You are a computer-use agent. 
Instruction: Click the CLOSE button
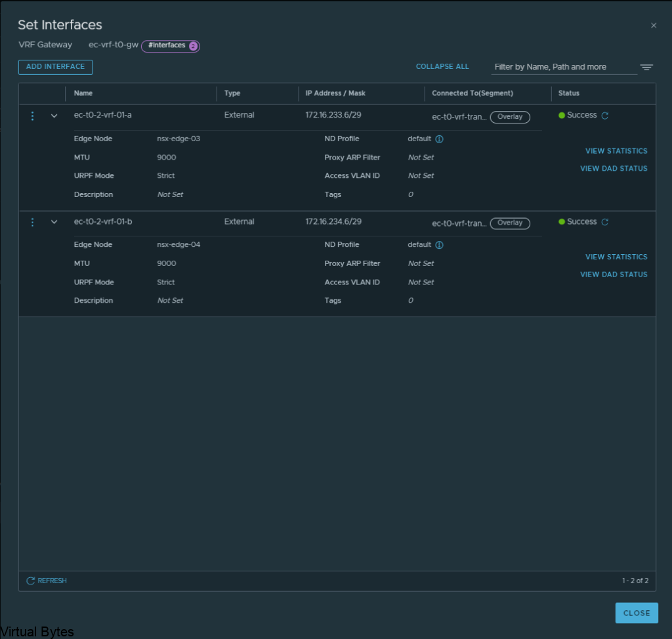point(637,613)
